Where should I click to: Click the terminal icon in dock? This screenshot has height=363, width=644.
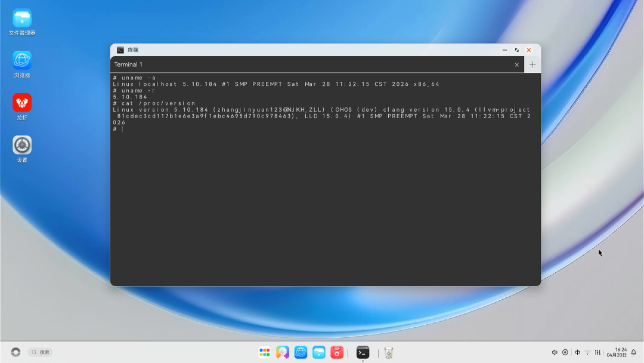click(x=363, y=352)
